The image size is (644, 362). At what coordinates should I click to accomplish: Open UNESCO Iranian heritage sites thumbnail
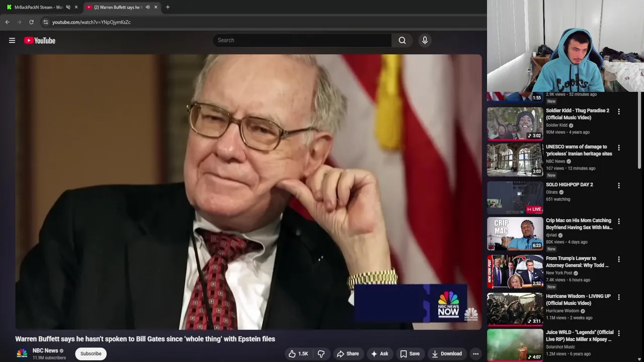click(x=515, y=160)
